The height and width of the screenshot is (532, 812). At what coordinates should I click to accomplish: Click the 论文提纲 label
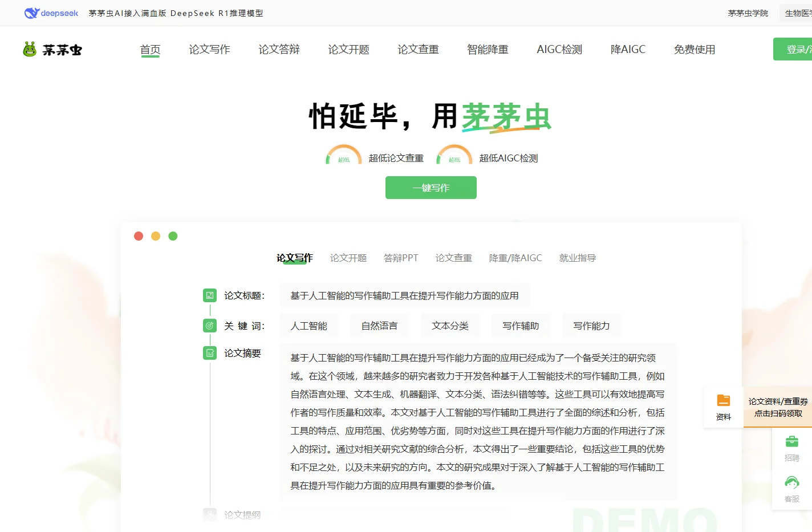click(242, 515)
